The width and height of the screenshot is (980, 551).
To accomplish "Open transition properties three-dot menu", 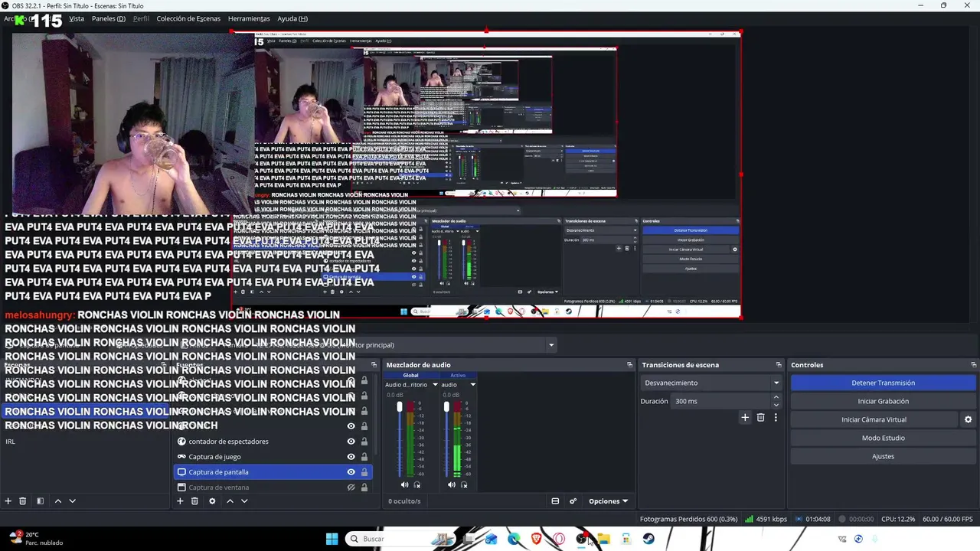I will (776, 418).
